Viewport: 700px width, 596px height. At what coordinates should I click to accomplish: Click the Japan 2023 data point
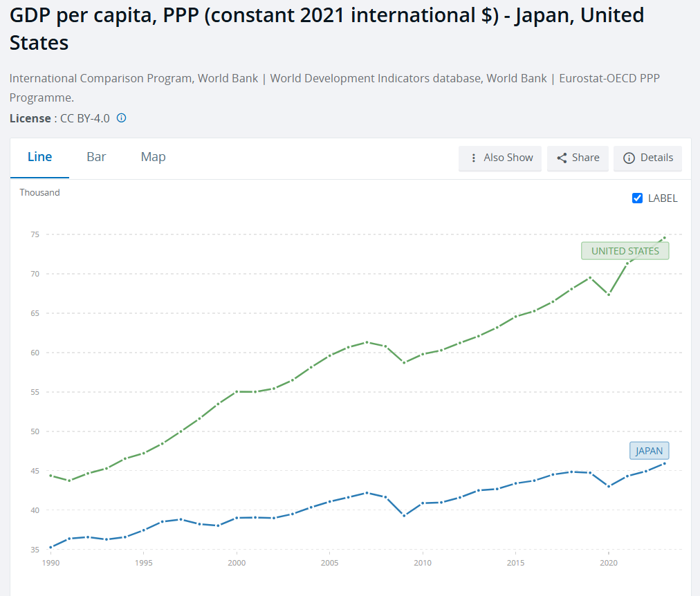point(665,463)
